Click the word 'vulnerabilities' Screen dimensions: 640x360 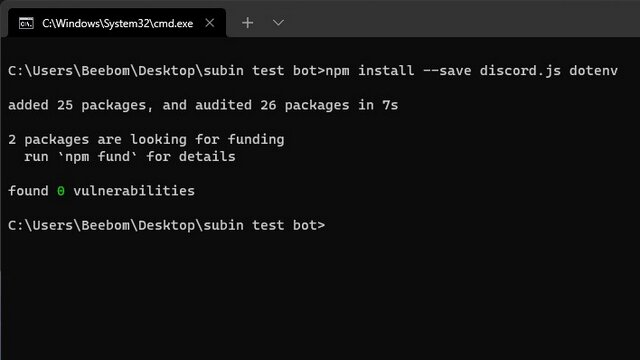coord(134,191)
